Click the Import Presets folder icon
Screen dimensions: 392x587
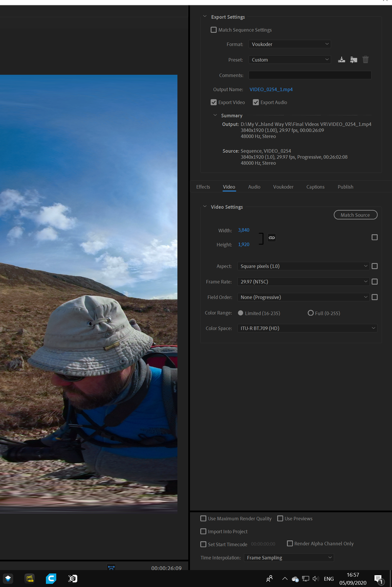coord(353,60)
